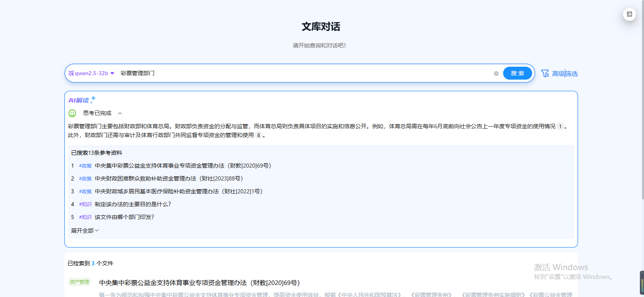Expand all references with 展开全部
This screenshot has width=644, height=297.
(85, 231)
